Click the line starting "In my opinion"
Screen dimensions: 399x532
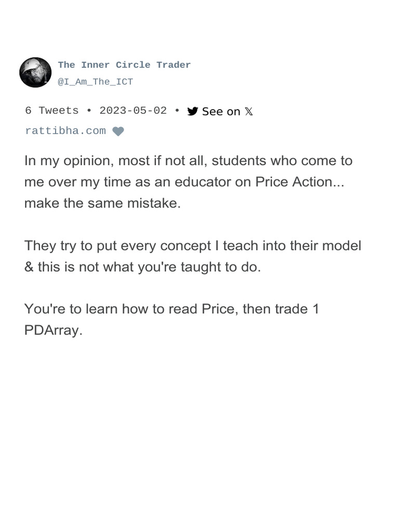(188, 161)
